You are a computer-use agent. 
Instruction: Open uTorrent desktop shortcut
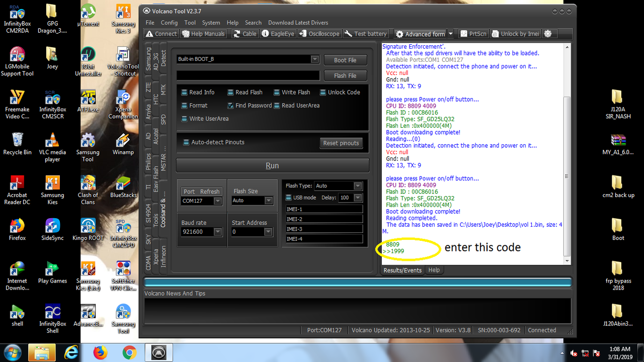click(88, 16)
